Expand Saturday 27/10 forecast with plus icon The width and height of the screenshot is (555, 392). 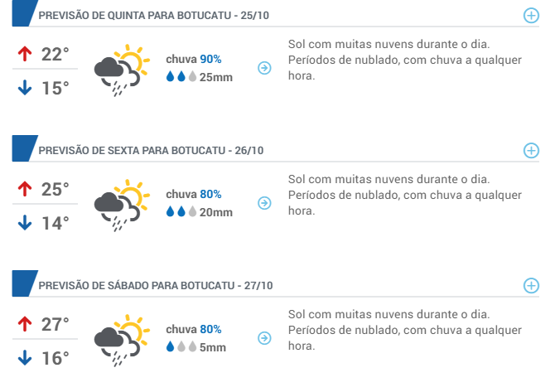531,285
